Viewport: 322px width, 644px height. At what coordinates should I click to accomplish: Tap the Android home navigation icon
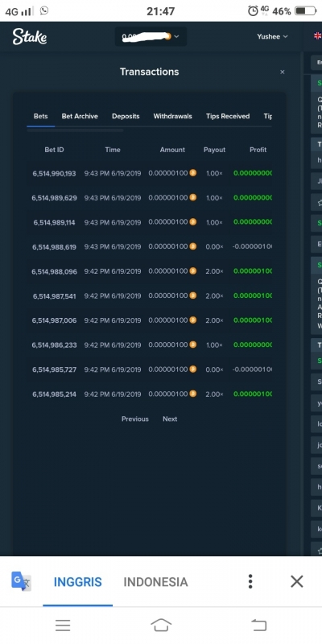(161, 625)
